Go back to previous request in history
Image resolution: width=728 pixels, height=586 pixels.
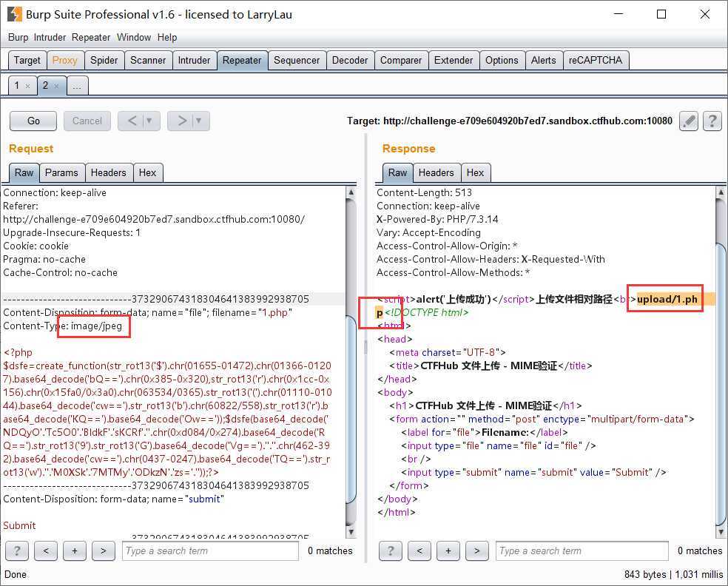point(132,121)
